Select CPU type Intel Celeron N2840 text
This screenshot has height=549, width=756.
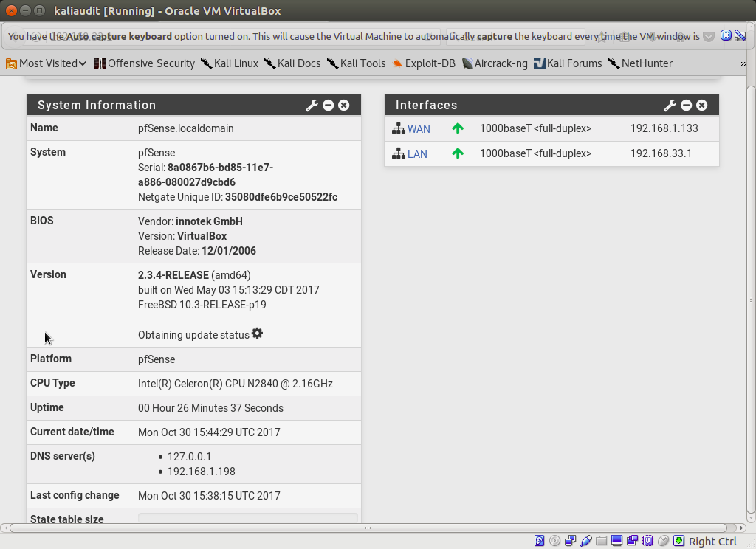[236, 383]
